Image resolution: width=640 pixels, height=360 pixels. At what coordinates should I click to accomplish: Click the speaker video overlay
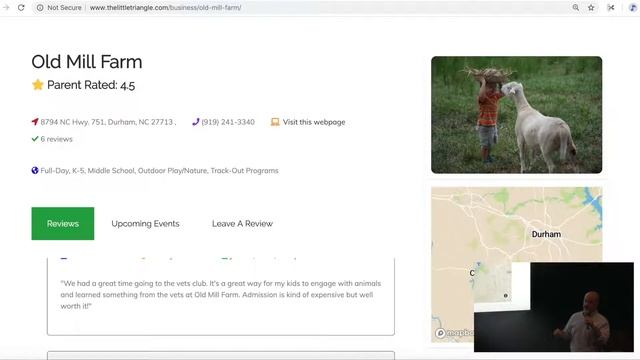[554, 307]
